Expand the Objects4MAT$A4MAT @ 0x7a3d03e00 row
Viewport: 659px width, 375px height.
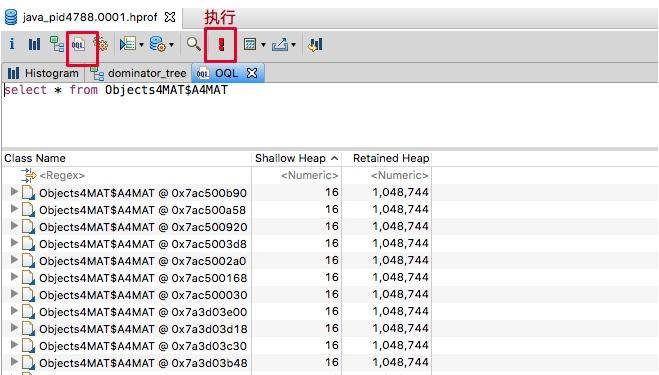coord(14,311)
